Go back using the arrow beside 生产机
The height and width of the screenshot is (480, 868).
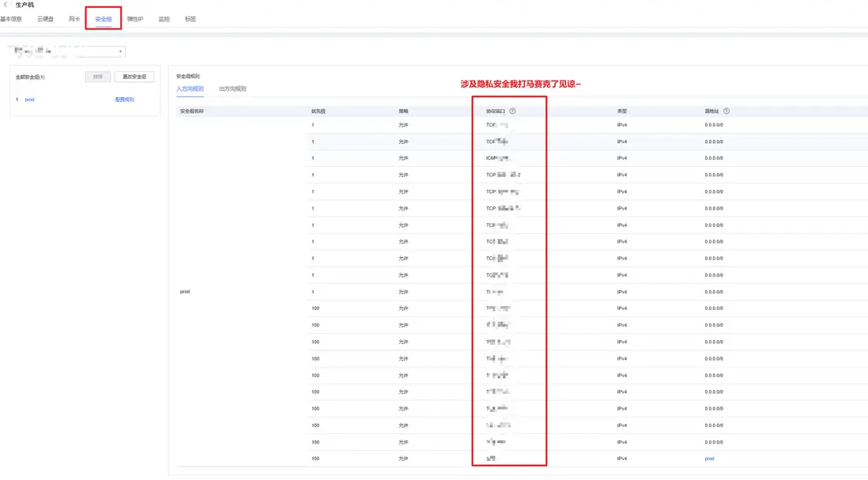[5, 5]
